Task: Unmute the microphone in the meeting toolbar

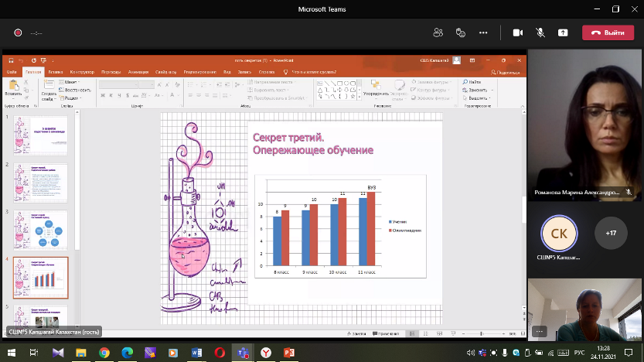Action: 540,32
